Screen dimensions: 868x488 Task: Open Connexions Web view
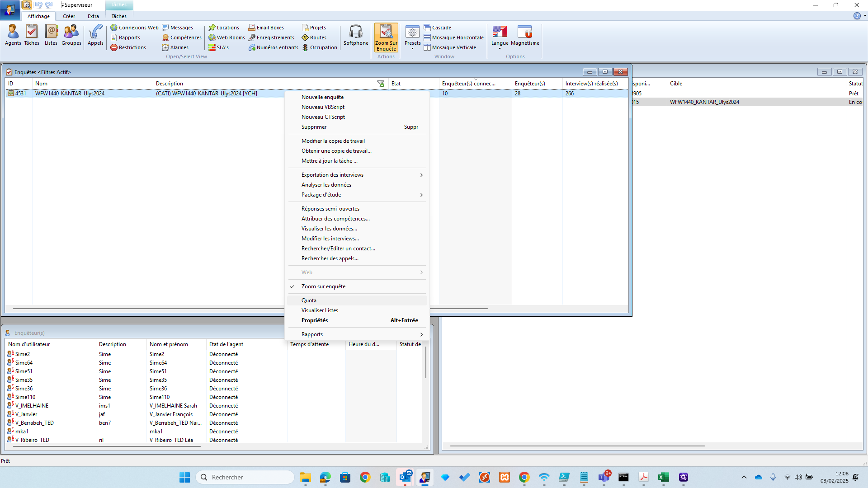coord(135,28)
